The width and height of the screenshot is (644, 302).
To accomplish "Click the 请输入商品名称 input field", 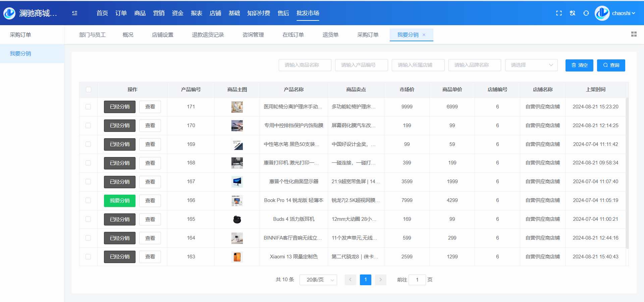I will coord(305,65).
